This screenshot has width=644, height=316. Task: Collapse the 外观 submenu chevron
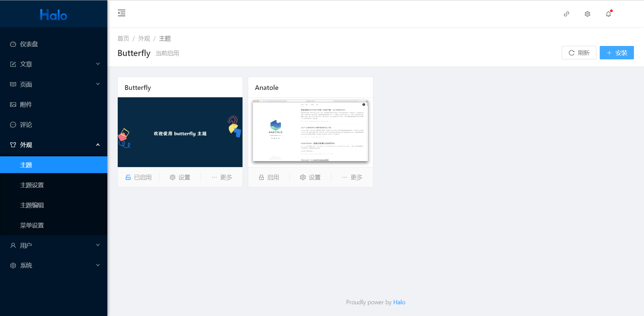[98, 145]
